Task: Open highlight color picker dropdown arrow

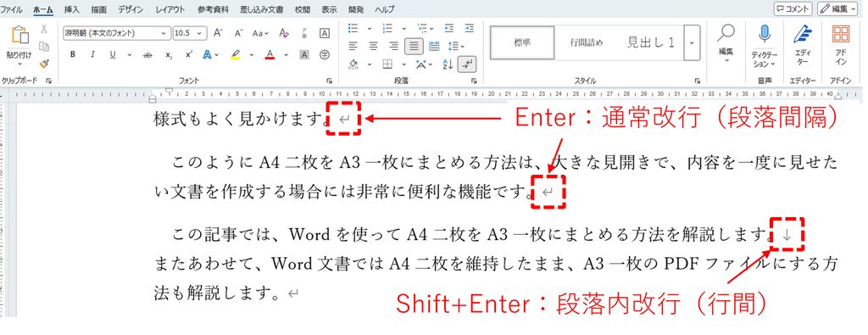Action: 251,55
